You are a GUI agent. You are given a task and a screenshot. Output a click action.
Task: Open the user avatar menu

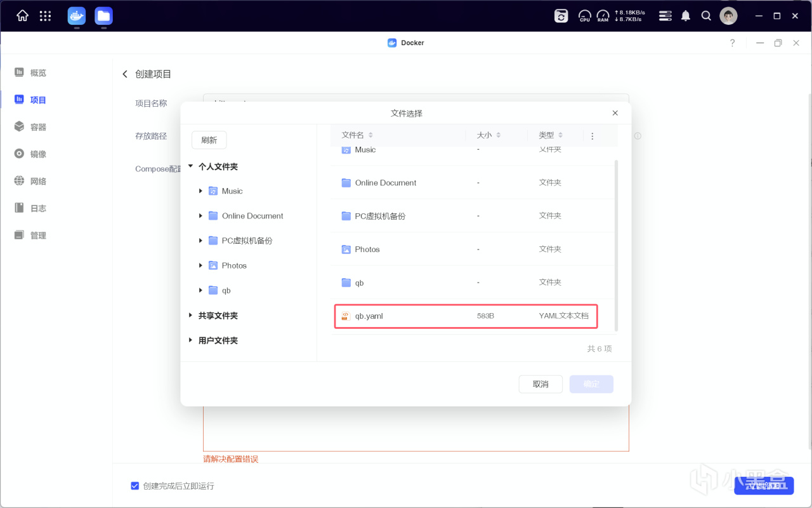click(x=728, y=16)
